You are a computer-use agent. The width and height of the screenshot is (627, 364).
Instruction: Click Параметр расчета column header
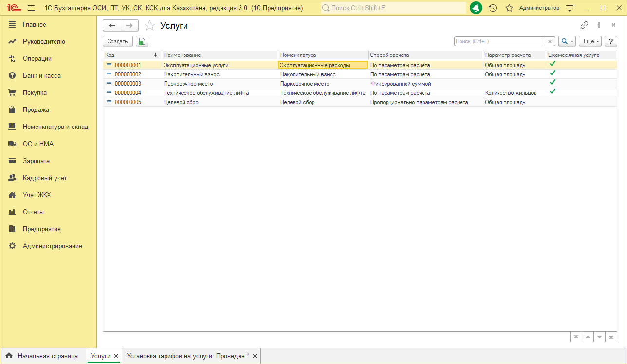pyautogui.click(x=514, y=55)
